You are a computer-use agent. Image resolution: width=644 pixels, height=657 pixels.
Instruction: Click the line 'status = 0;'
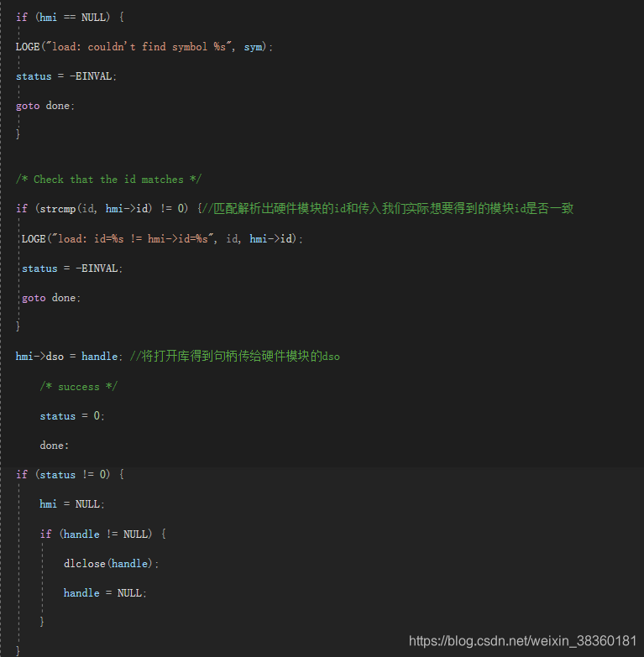click(72, 415)
